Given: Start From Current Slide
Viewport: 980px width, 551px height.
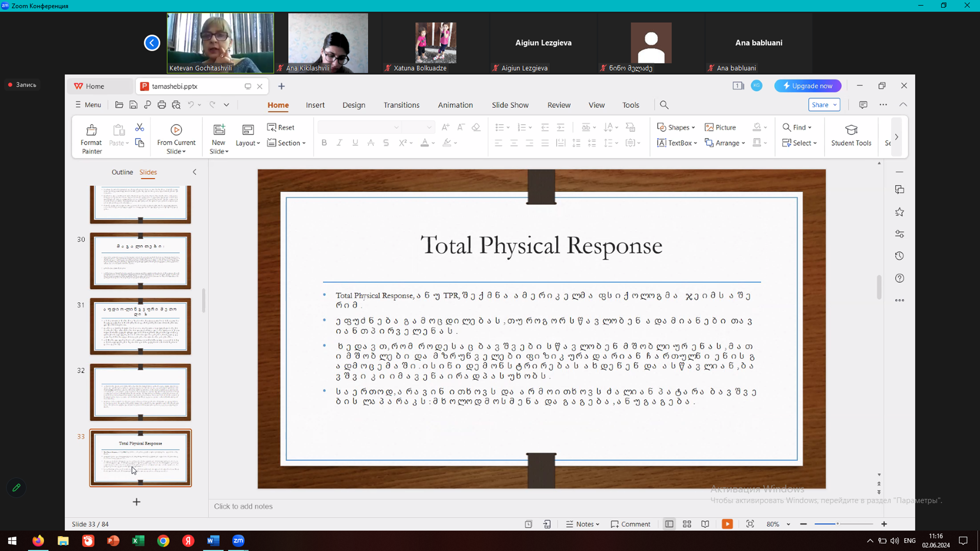Looking at the screenshot, I should tap(176, 139).
